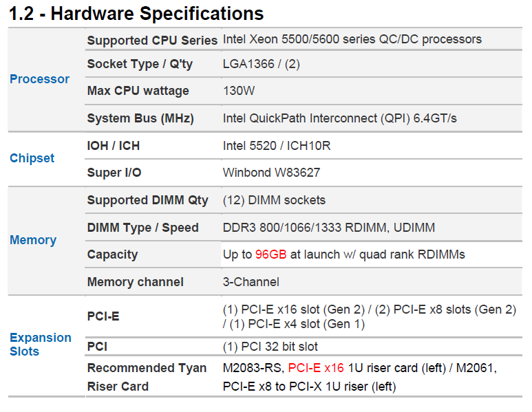The width and height of the screenshot is (532, 412).
Task: Click the '1.2 - Hardware Specifications' heading
Action: pyautogui.click(x=136, y=14)
